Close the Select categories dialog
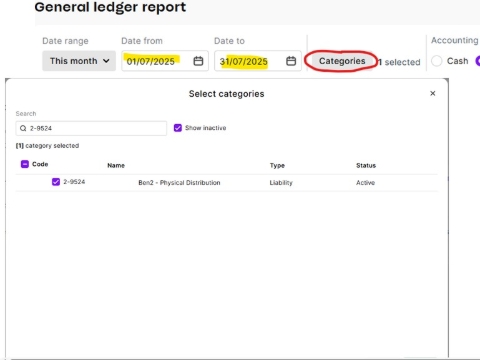480x360 pixels. (x=433, y=93)
